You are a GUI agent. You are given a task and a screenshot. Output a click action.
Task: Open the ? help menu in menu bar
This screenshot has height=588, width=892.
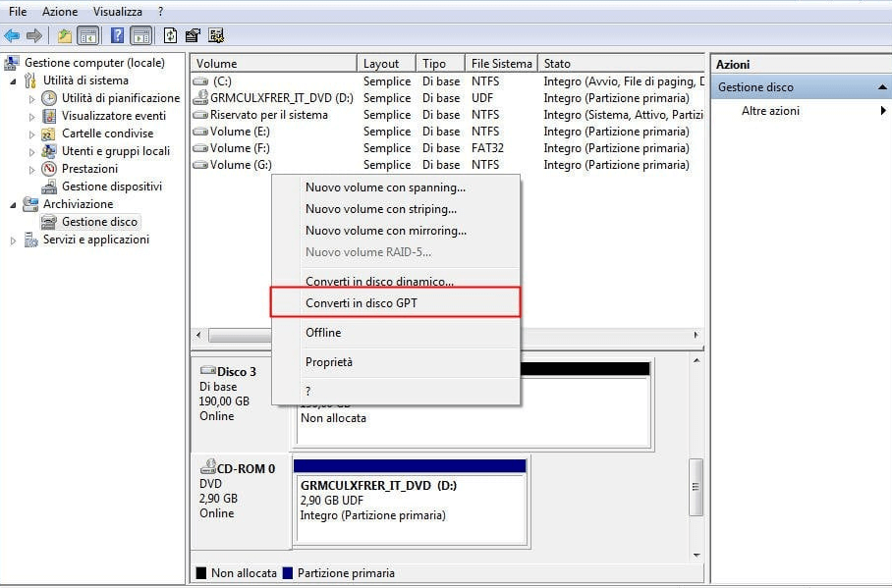click(161, 12)
